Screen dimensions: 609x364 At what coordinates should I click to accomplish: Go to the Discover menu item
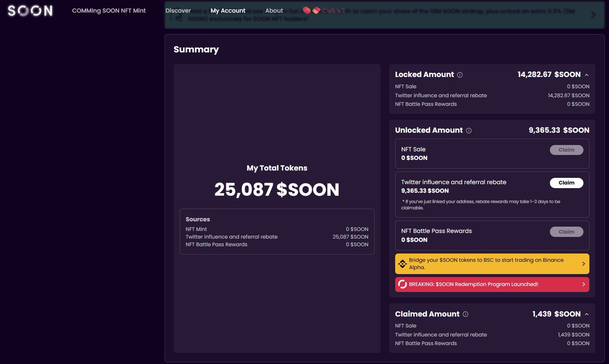coord(178,11)
